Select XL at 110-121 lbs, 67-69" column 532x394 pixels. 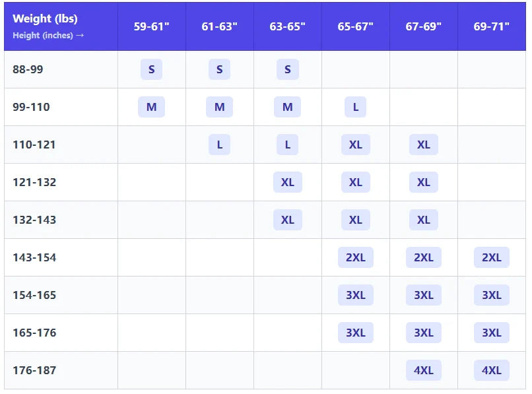point(423,145)
